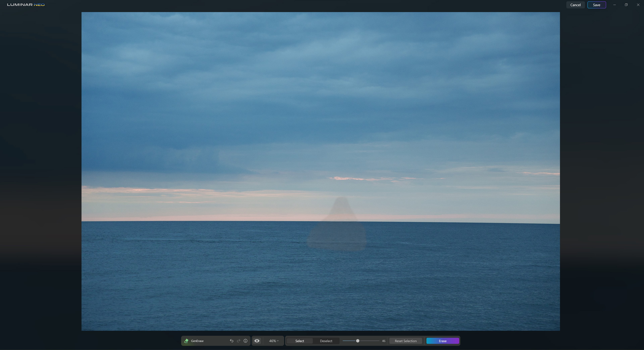Image resolution: width=644 pixels, height=350 pixels.
Task: Open the 46% zoom level dropdown
Action: click(273, 341)
